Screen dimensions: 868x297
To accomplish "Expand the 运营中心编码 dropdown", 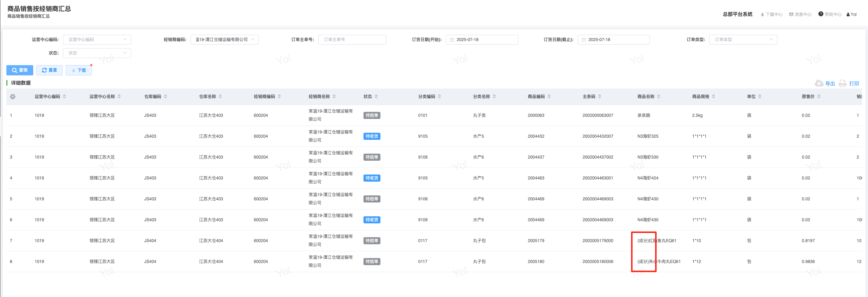I will 97,40.
